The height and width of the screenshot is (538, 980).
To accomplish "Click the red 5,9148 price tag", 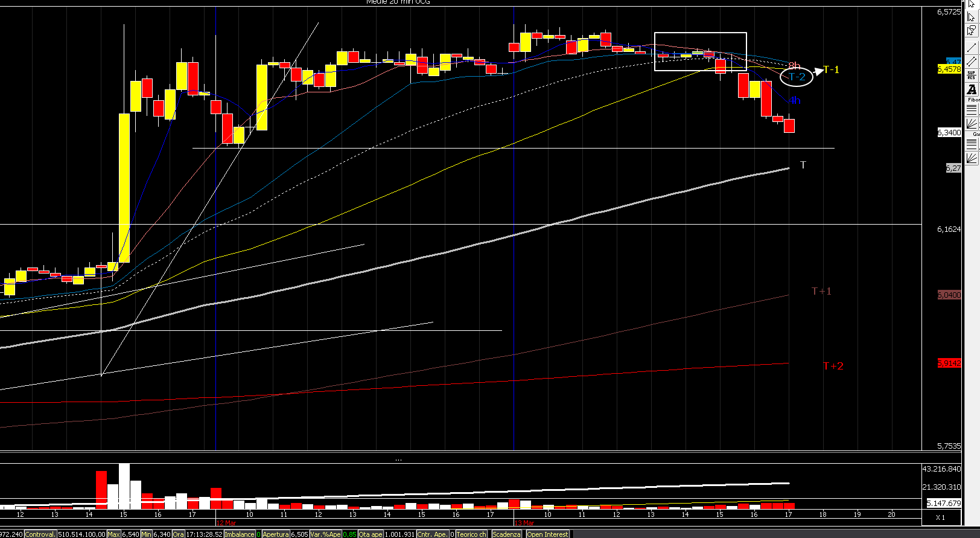I will coord(949,363).
